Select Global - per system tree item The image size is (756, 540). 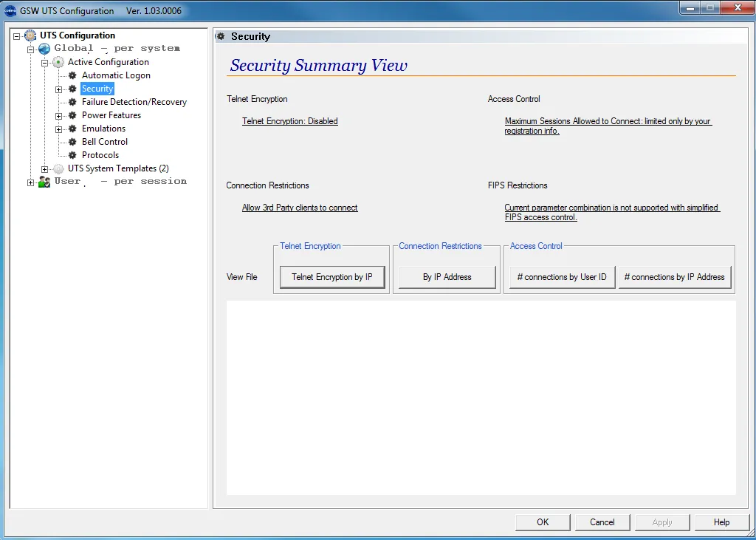tap(117, 48)
